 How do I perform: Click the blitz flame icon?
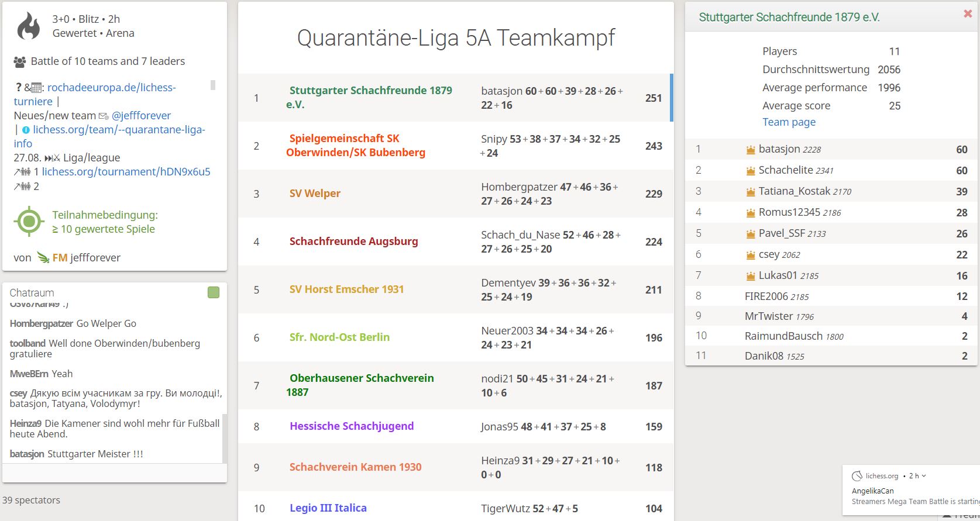[x=29, y=26]
